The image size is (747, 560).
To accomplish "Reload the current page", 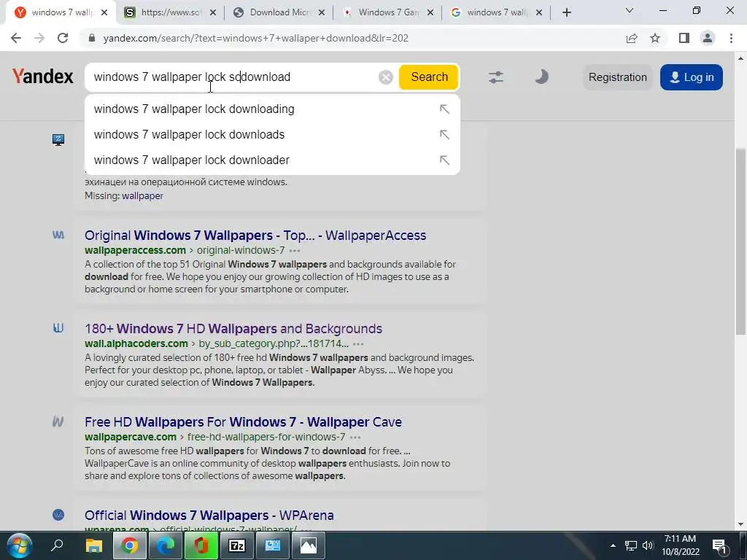I will 63,38.
